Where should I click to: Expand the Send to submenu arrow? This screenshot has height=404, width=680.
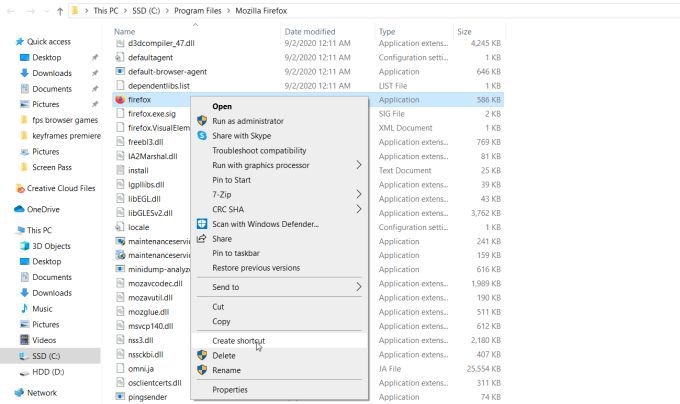pos(359,287)
